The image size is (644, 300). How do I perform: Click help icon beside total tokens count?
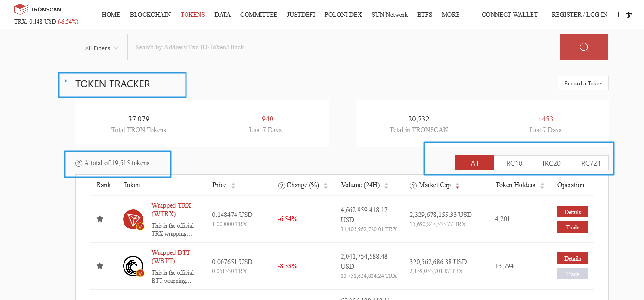click(79, 163)
